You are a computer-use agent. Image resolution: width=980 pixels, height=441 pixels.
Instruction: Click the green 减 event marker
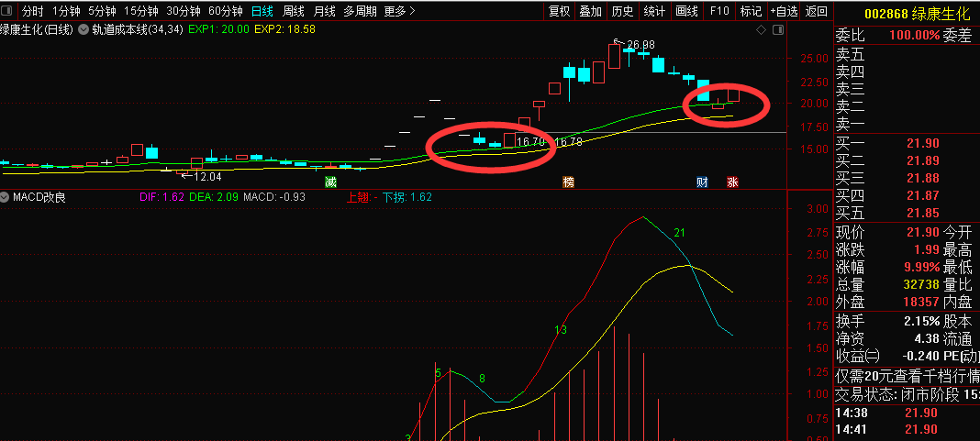(330, 182)
